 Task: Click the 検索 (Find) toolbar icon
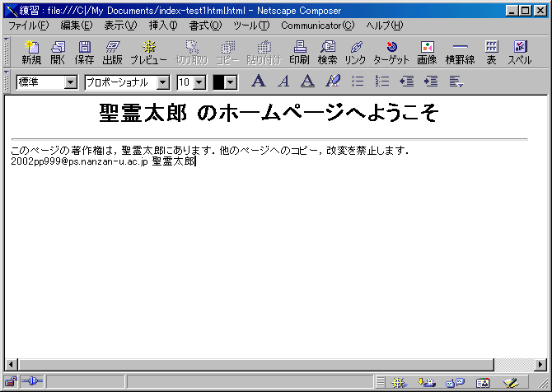coord(327,52)
